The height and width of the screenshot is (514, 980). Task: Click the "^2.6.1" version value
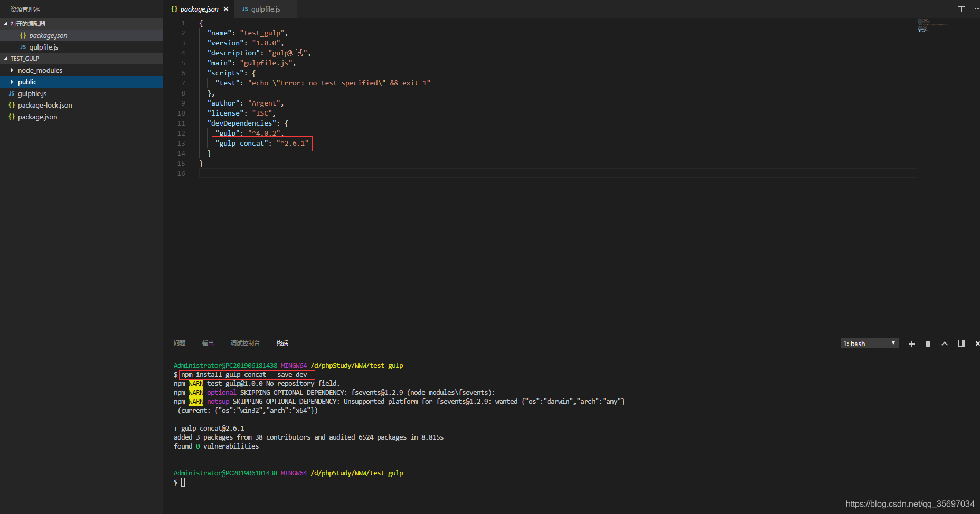[x=293, y=144]
